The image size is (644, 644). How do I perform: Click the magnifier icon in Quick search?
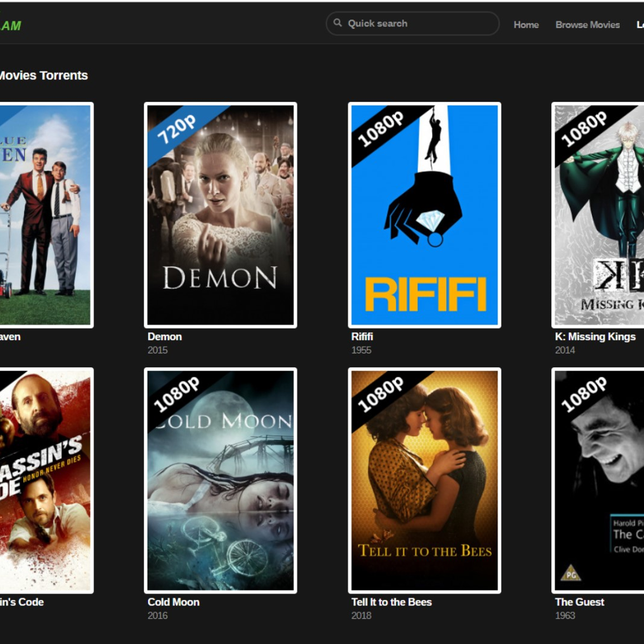pos(338,23)
